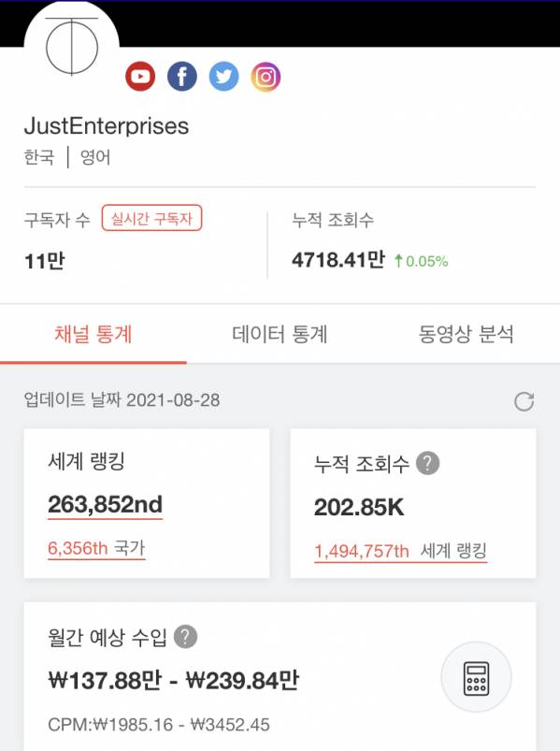This screenshot has width=560, height=751.
Task: Click help icon next to 월간 예상 수입
Action: coord(185,637)
